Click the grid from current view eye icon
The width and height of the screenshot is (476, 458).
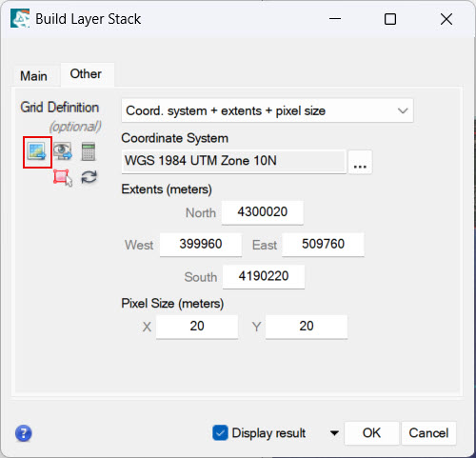pos(63,151)
